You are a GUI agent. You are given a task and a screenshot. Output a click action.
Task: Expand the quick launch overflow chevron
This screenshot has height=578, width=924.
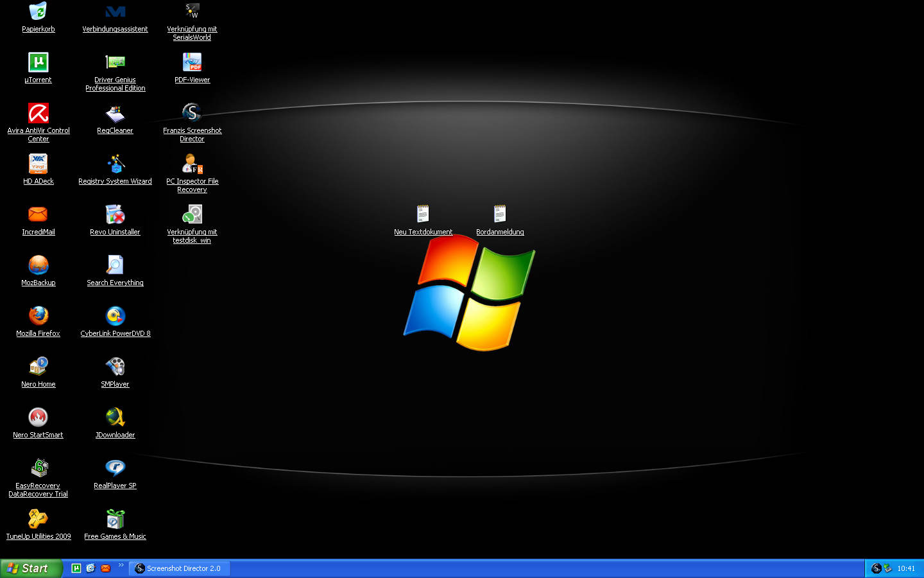coord(121,565)
